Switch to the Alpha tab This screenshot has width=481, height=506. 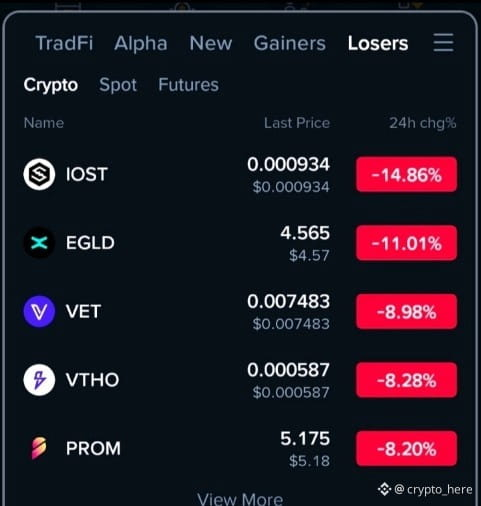point(141,43)
